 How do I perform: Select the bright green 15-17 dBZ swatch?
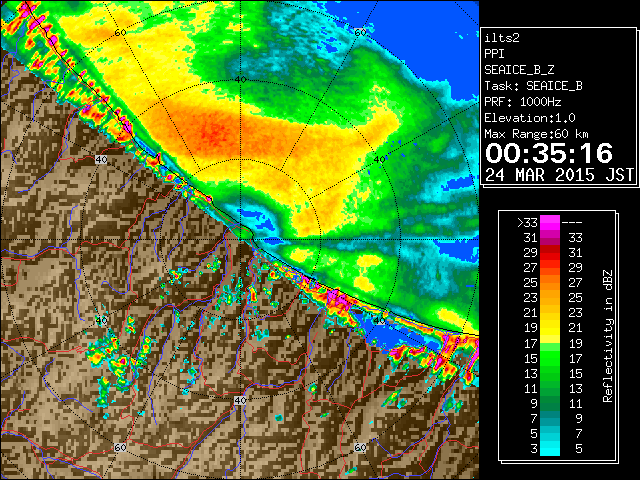[550, 358]
